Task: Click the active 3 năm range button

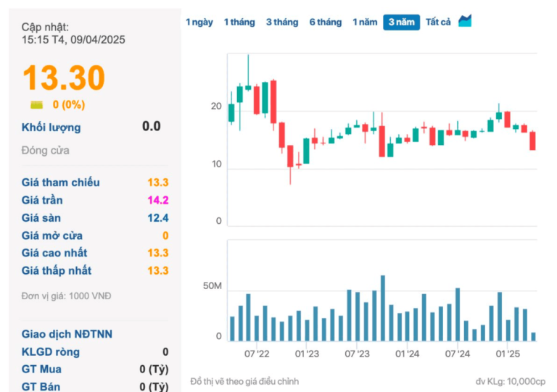Action: point(401,22)
